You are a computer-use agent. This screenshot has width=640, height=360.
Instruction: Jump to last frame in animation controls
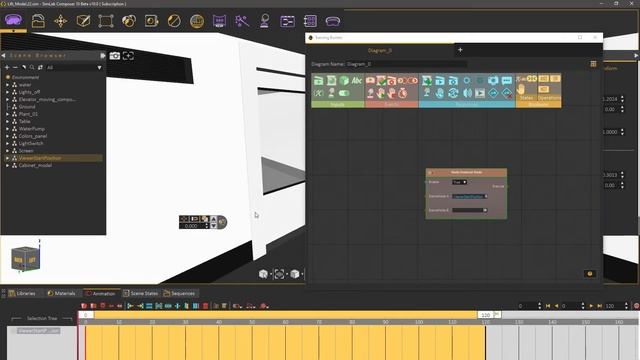pyautogui.click(x=599, y=306)
